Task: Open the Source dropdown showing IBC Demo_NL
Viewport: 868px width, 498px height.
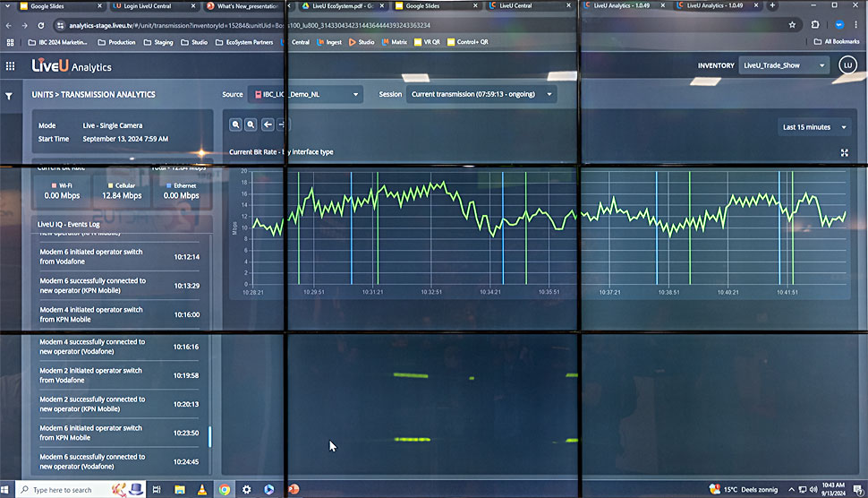Action: [x=305, y=94]
